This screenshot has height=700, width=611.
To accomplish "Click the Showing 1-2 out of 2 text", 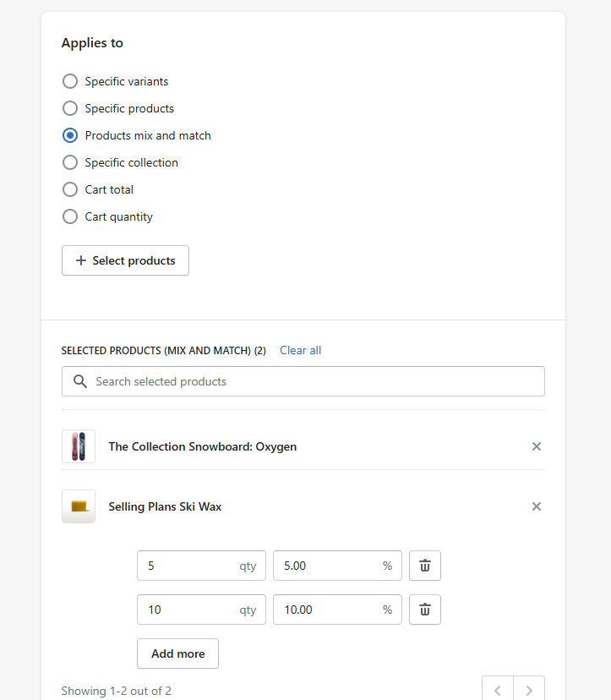I will [116, 691].
